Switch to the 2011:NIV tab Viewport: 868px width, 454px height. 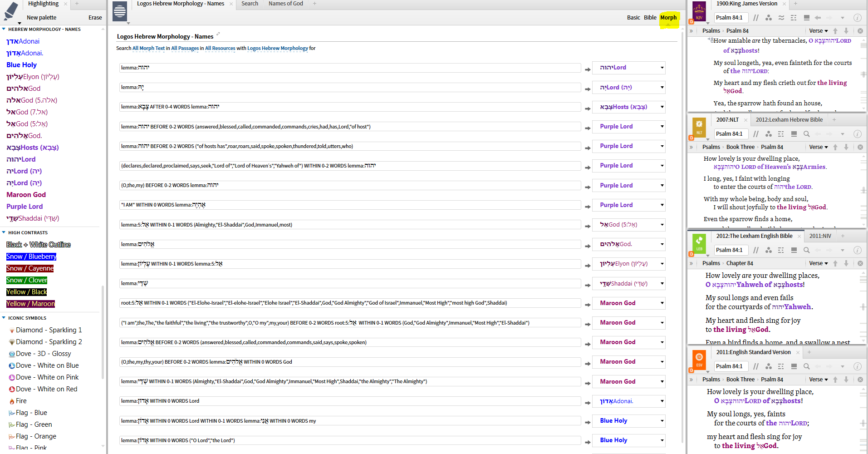coord(820,236)
